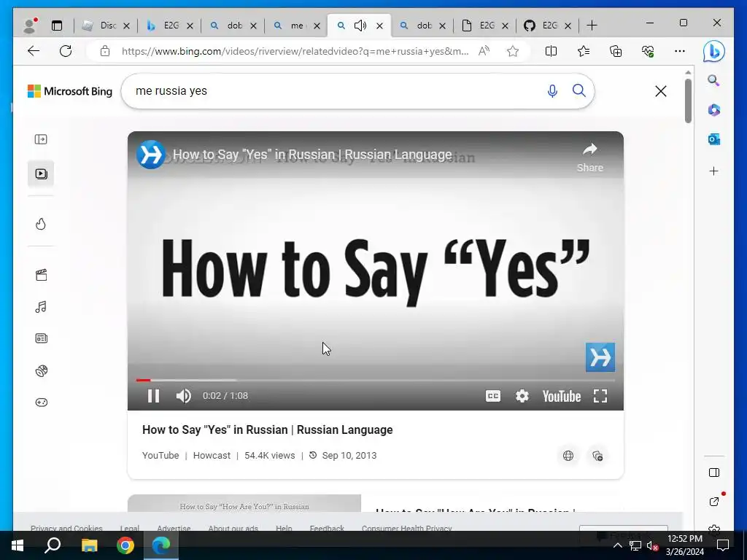Add a sidebar app with the plus icon

click(x=713, y=171)
